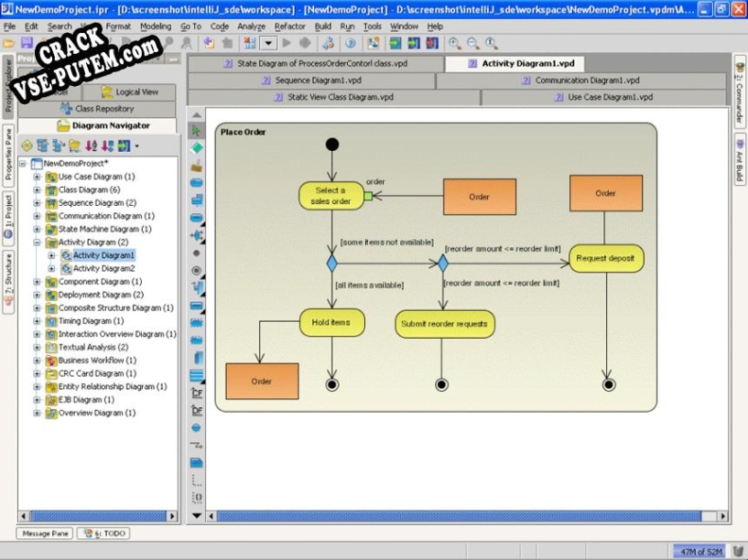The image size is (748, 560).
Task: Open the Class Repository tab
Action: pyautogui.click(x=97, y=109)
